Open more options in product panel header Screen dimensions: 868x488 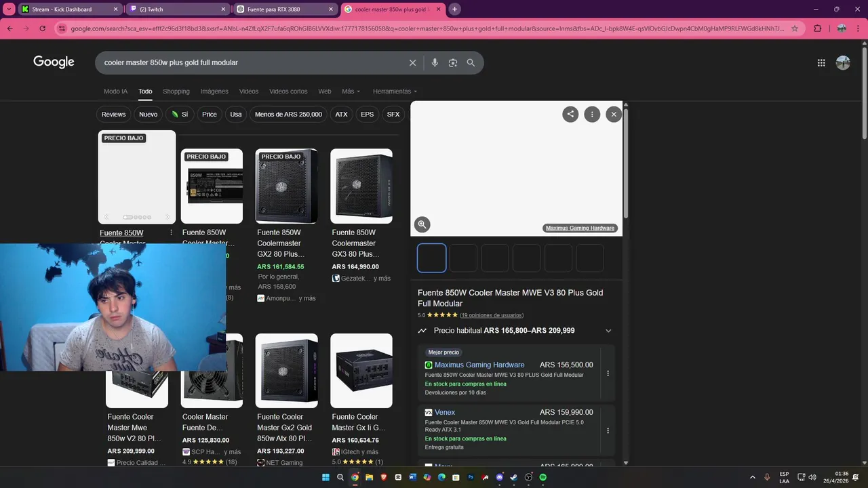pyautogui.click(x=592, y=115)
